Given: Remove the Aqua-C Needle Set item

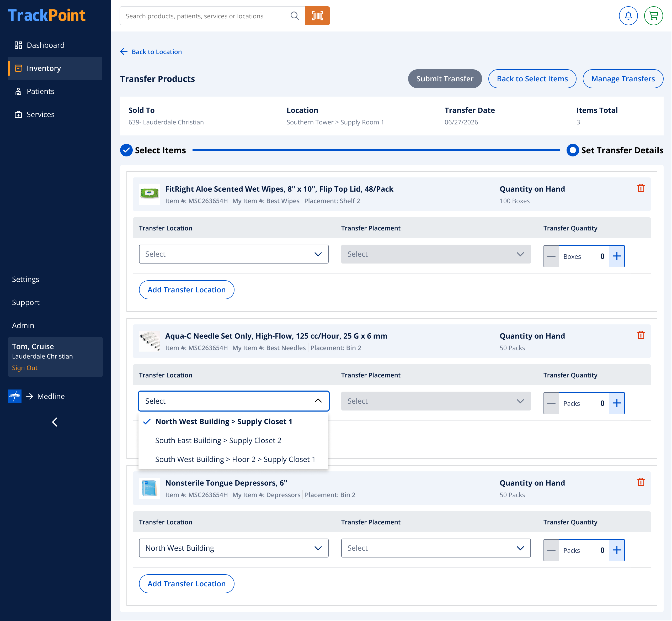Looking at the screenshot, I should (641, 335).
